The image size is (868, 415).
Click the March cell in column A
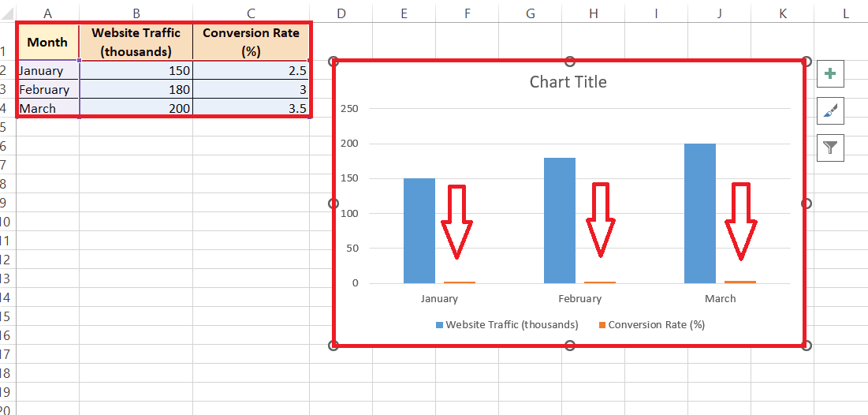click(x=47, y=108)
